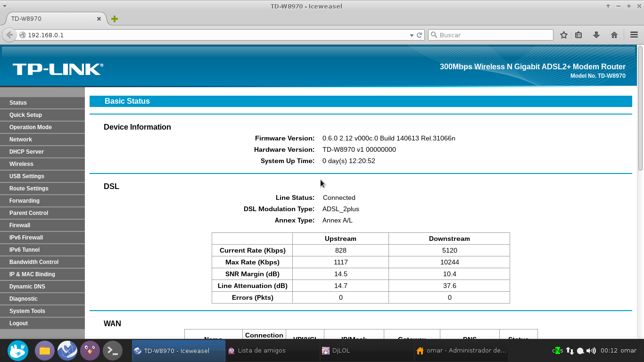Show bookmarks list icon in toolbar
The image size is (644, 362).
coord(578,35)
